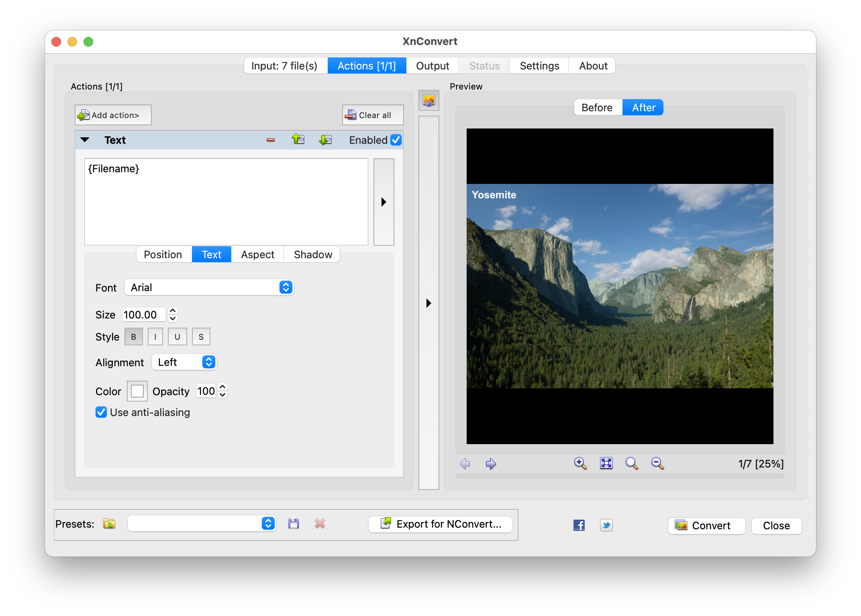Open the Alignment dropdown showing Left
861x616 pixels.
point(184,362)
